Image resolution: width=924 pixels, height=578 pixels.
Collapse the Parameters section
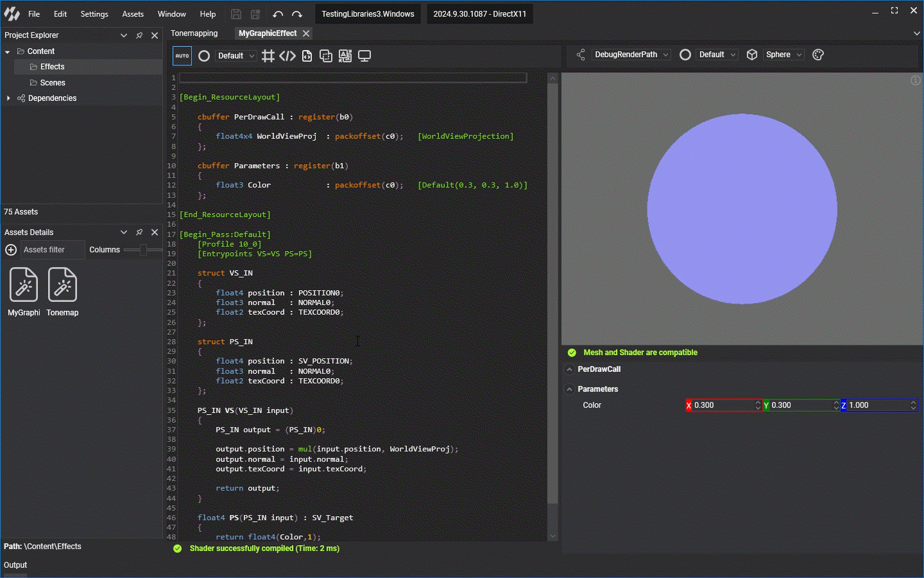(569, 389)
